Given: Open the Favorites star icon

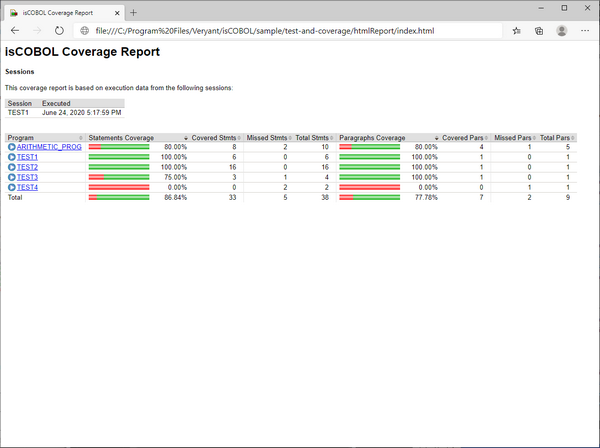Looking at the screenshot, I should [x=517, y=31].
